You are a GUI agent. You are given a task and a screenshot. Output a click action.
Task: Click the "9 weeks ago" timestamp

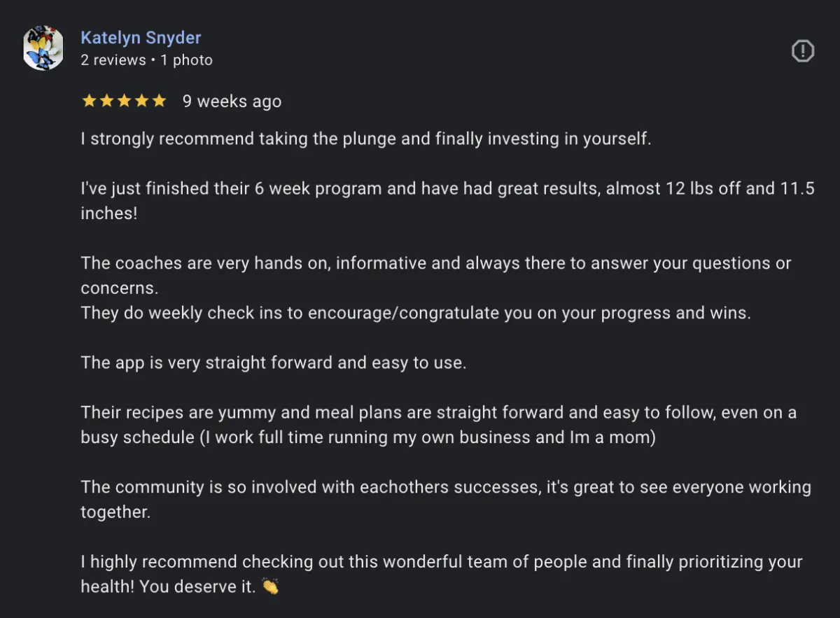[x=232, y=101]
